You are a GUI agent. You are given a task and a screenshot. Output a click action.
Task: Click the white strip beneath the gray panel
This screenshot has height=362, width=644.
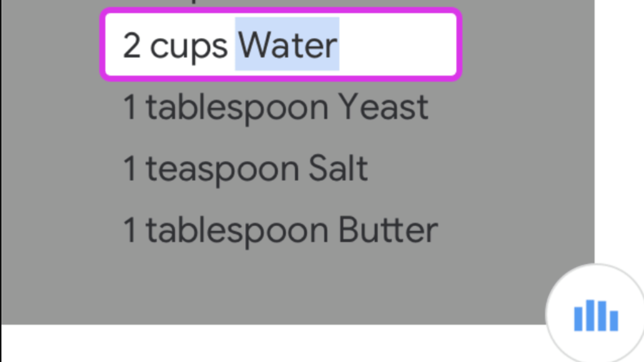(252, 344)
